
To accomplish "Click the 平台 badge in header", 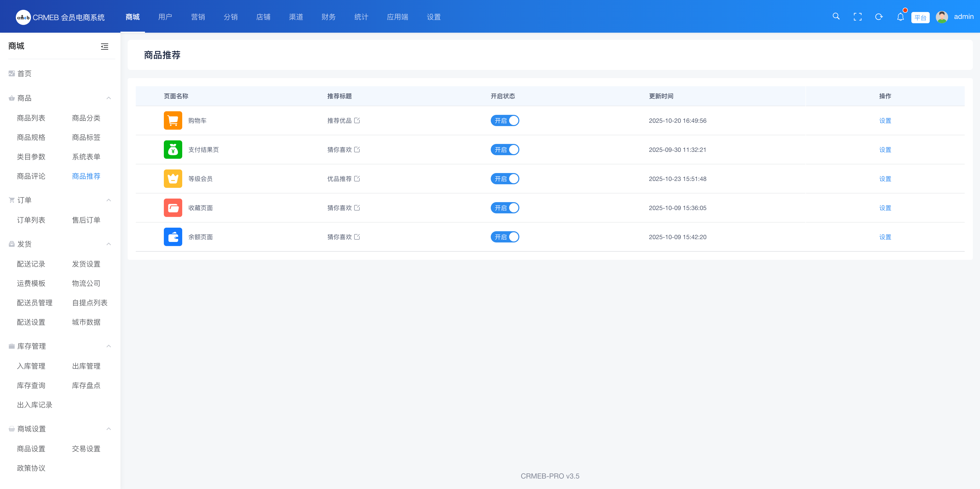I will click(x=920, y=18).
